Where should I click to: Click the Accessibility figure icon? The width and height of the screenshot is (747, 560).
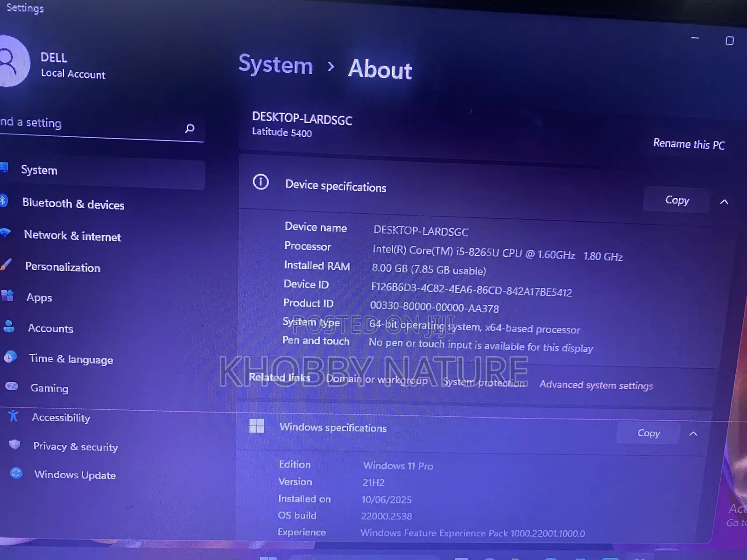(13, 415)
